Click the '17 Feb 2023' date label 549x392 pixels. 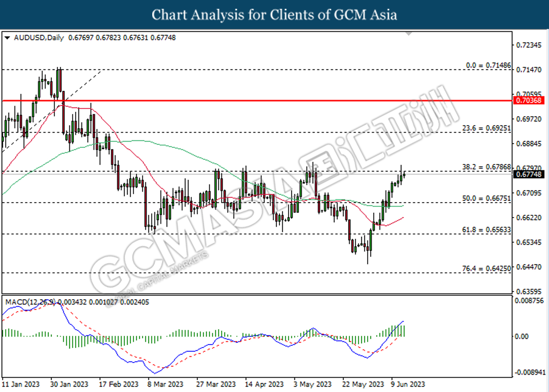tap(119, 384)
